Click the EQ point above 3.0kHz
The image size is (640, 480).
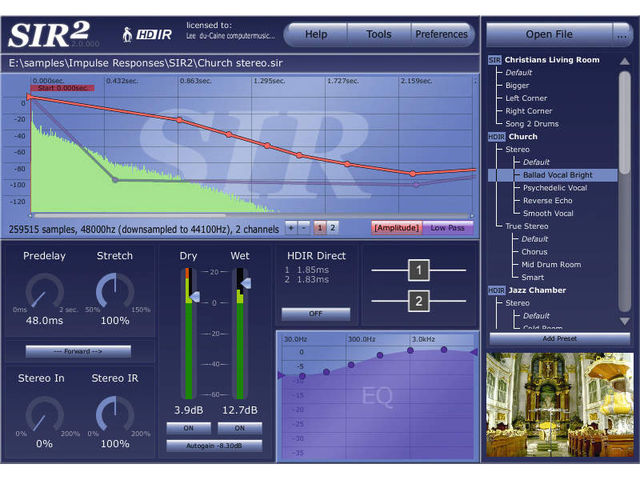410,350
